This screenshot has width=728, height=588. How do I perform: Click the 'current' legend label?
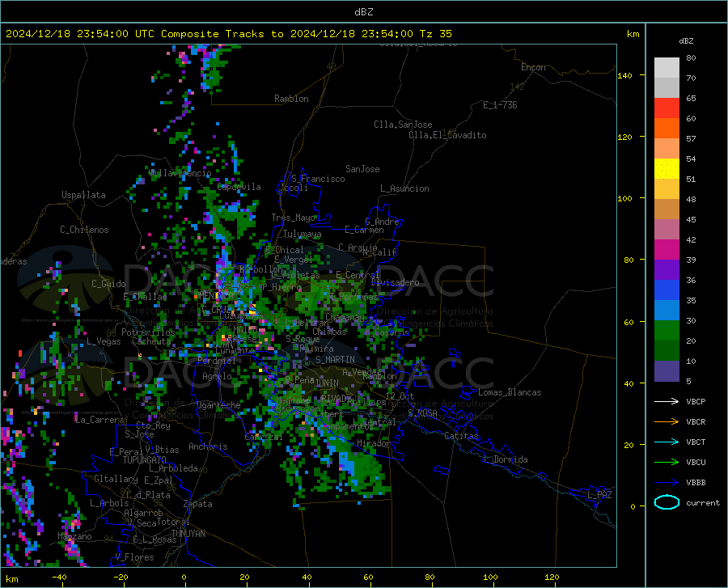coord(702,502)
